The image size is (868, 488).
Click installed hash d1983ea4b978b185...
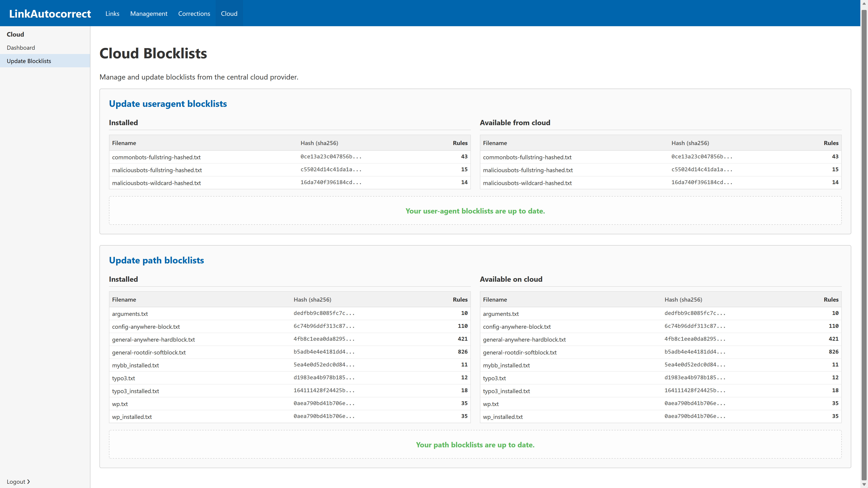tap(324, 378)
